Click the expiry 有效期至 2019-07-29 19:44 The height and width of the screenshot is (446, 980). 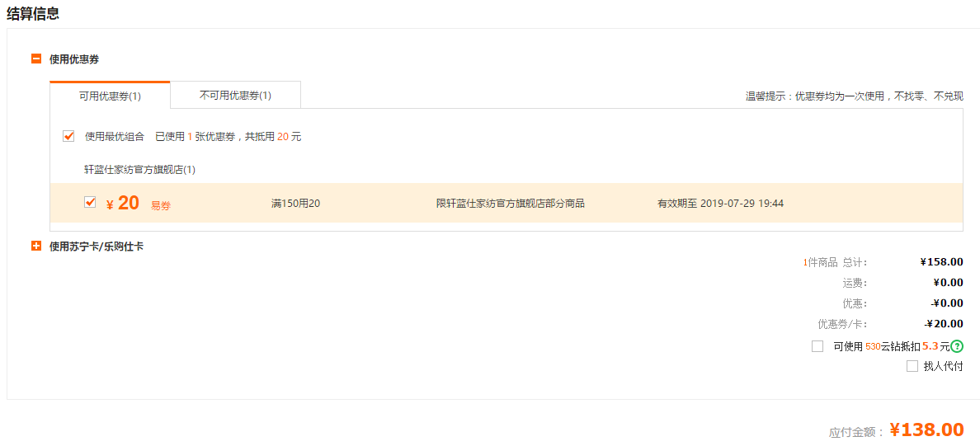click(x=720, y=203)
